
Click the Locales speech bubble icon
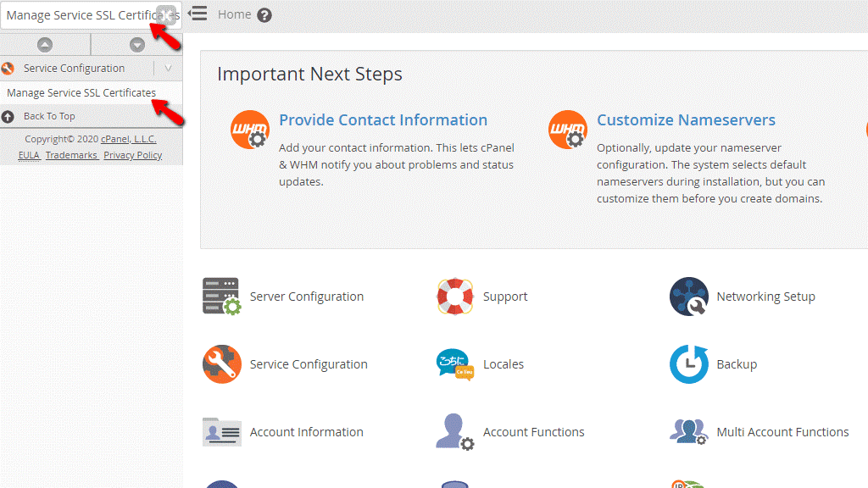[455, 364]
